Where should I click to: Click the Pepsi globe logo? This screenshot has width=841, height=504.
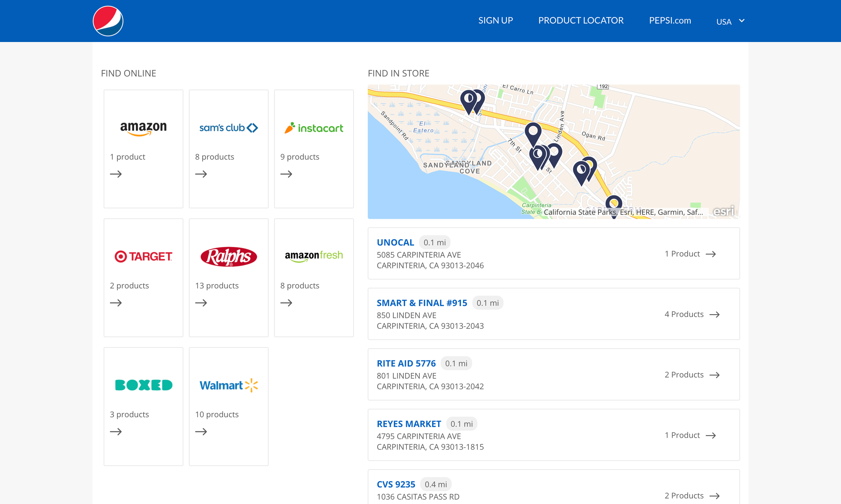click(x=108, y=21)
